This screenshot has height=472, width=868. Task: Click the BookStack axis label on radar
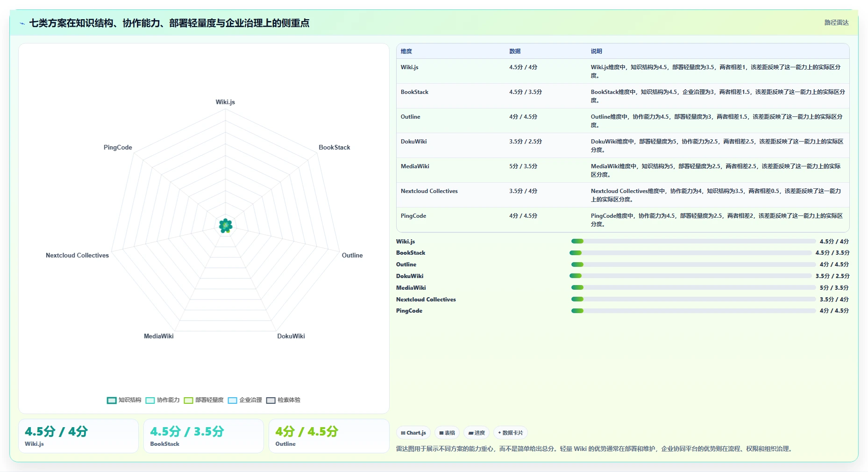334,147
